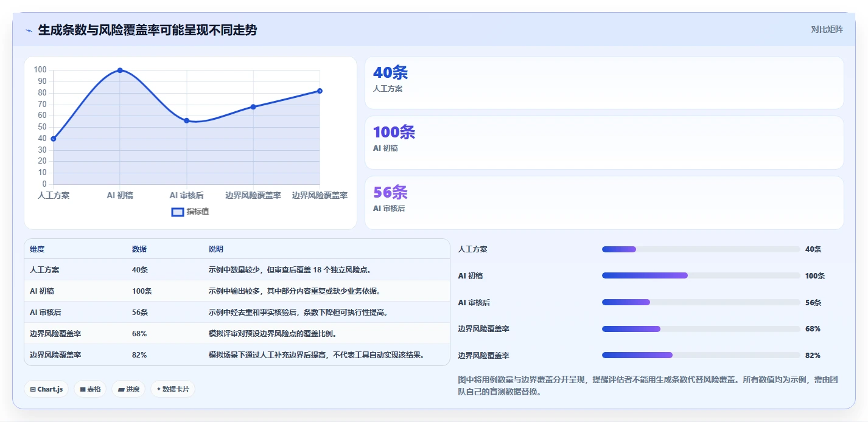
Task: Open the 100条 AI 初稿 stat card
Action: pyautogui.click(x=604, y=142)
